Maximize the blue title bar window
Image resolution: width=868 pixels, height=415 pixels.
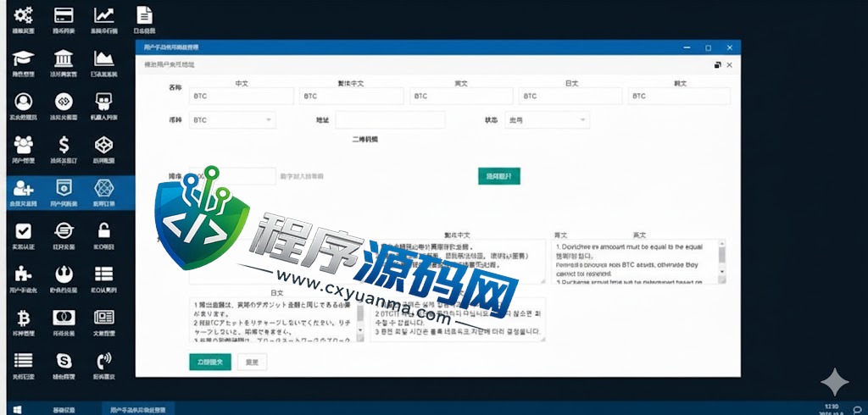708,47
